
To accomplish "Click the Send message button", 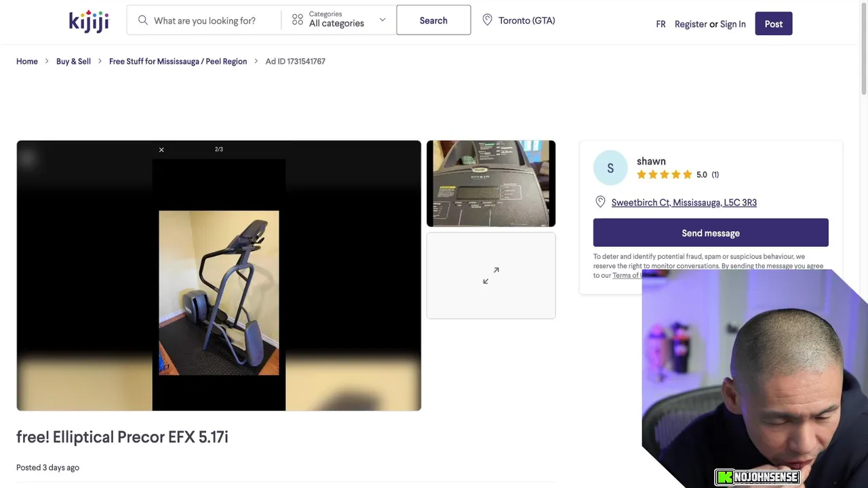I will [711, 232].
